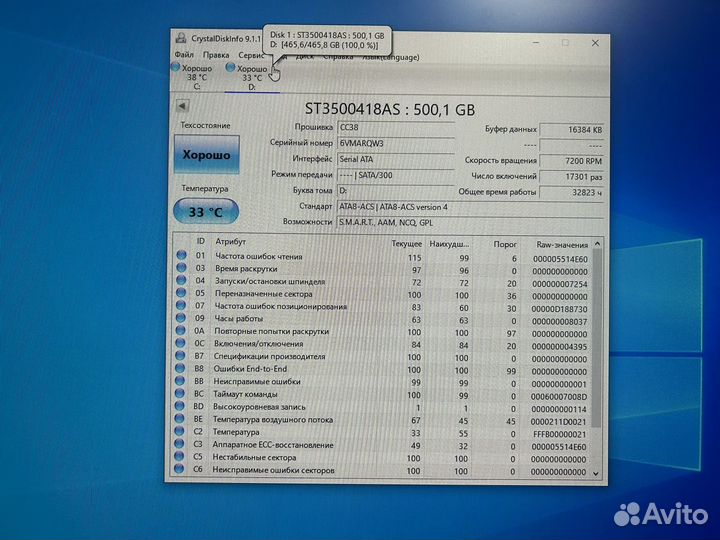Click status icon for BD Высокоуровневая запись
The image size is (720, 540).
180,406
